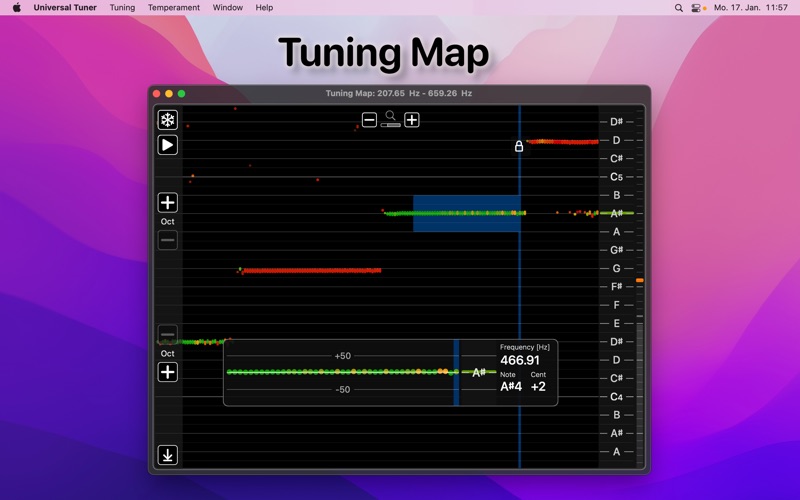Select the C5 note label
This screenshot has width=800, height=500.
616,177
